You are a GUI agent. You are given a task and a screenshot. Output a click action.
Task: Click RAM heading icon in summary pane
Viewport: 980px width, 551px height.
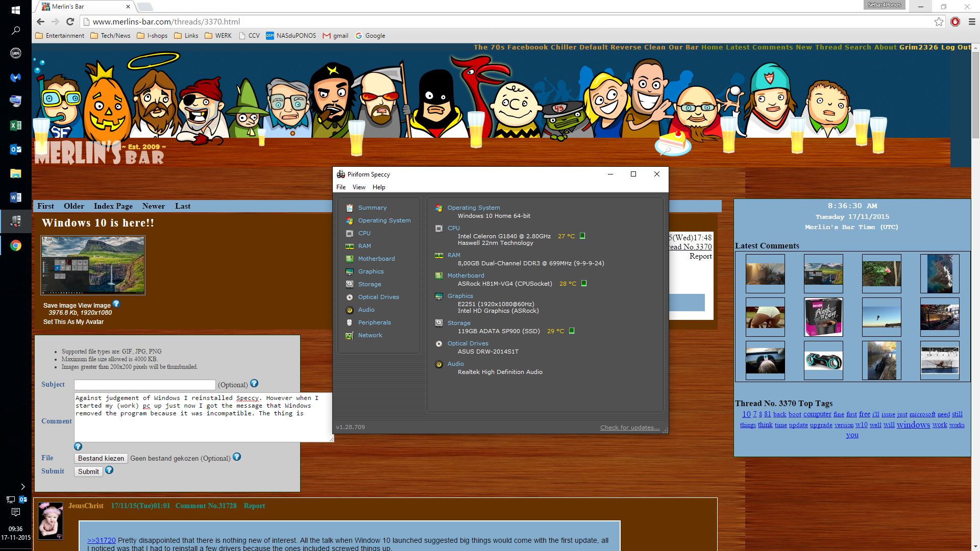click(438, 255)
